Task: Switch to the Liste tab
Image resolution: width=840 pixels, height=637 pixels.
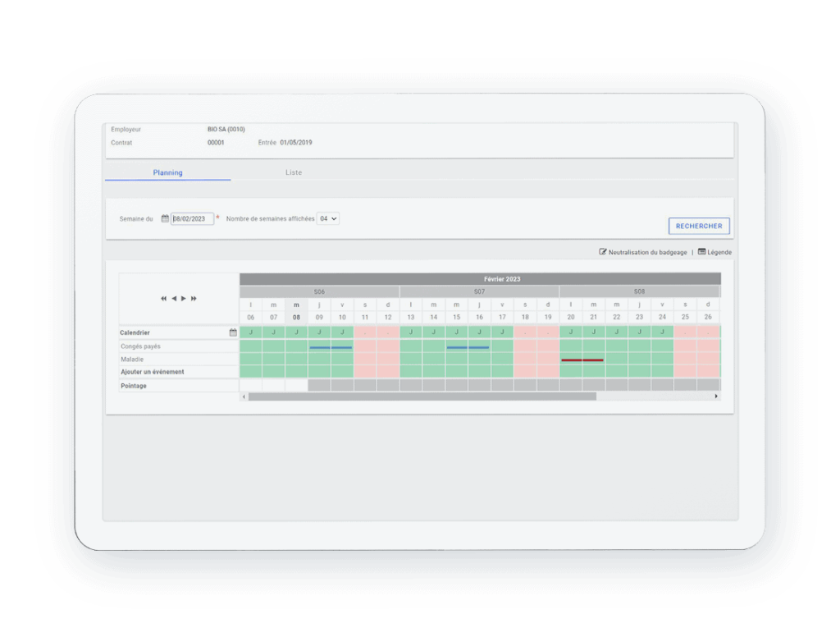Action: click(x=293, y=172)
